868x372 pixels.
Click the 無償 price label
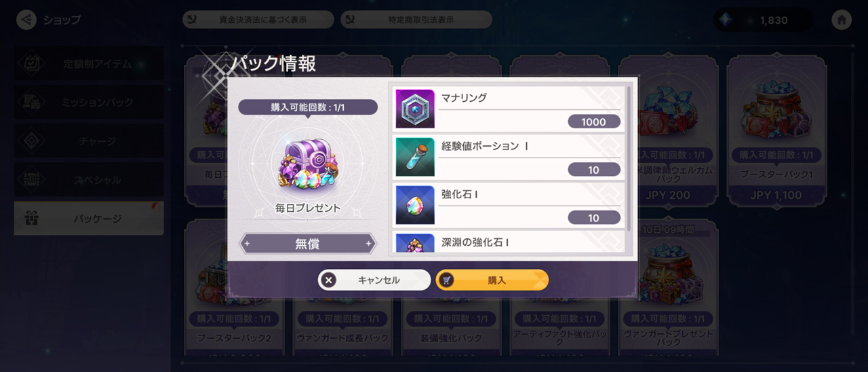tap(308, 244)
